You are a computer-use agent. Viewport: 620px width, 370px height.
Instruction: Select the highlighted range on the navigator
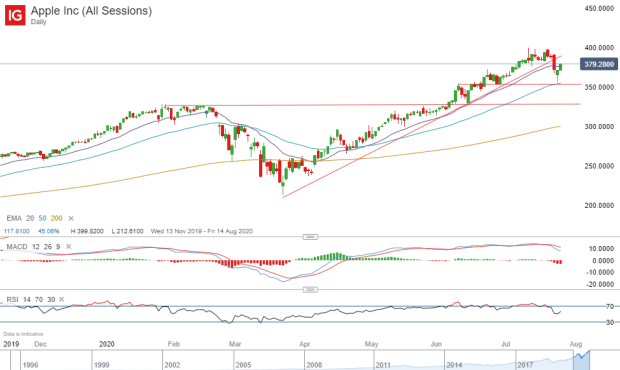pos(581,360)
